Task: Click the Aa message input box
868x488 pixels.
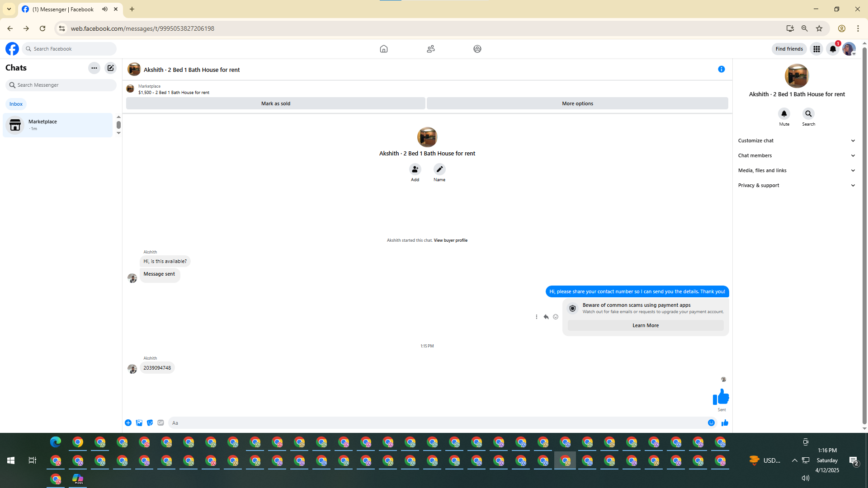Action: pos(436,423)
